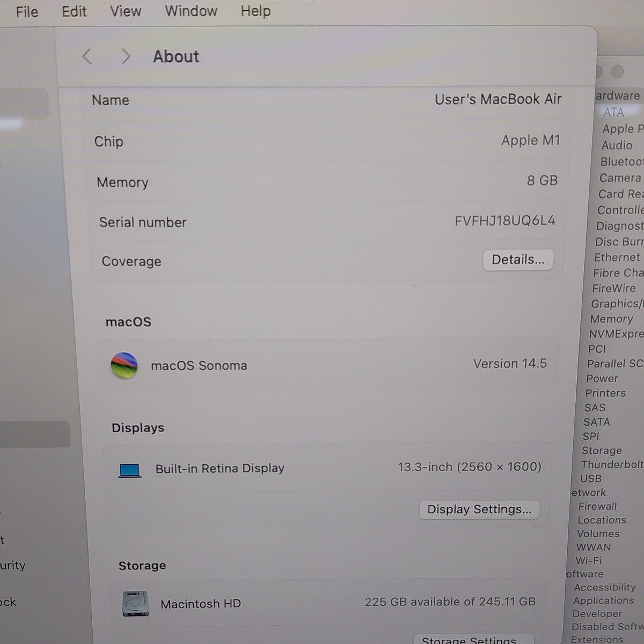Select PCI in System Information sidebar
Viewport: 644px width, 644px height.
click(x=597, y=349)
